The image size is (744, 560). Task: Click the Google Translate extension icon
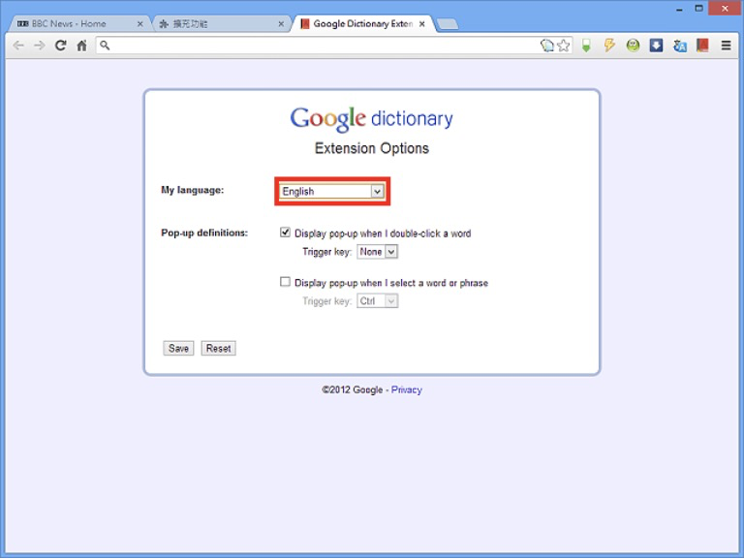[679, 46]
